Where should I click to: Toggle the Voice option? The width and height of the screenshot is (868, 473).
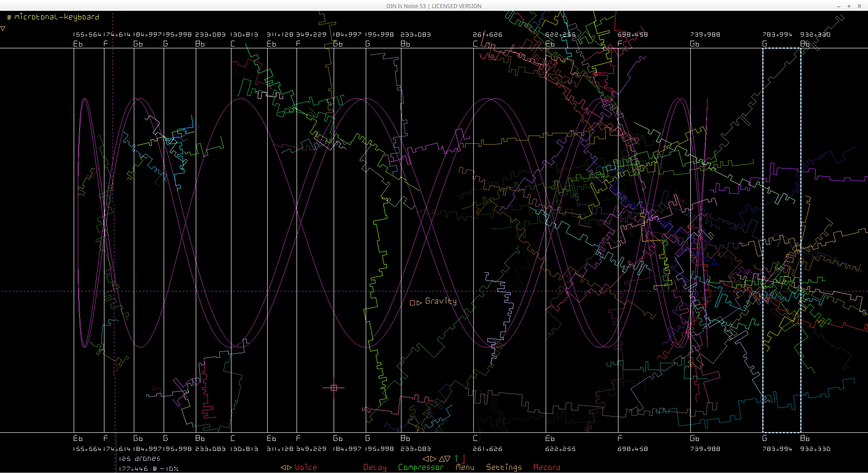point(306,468)
